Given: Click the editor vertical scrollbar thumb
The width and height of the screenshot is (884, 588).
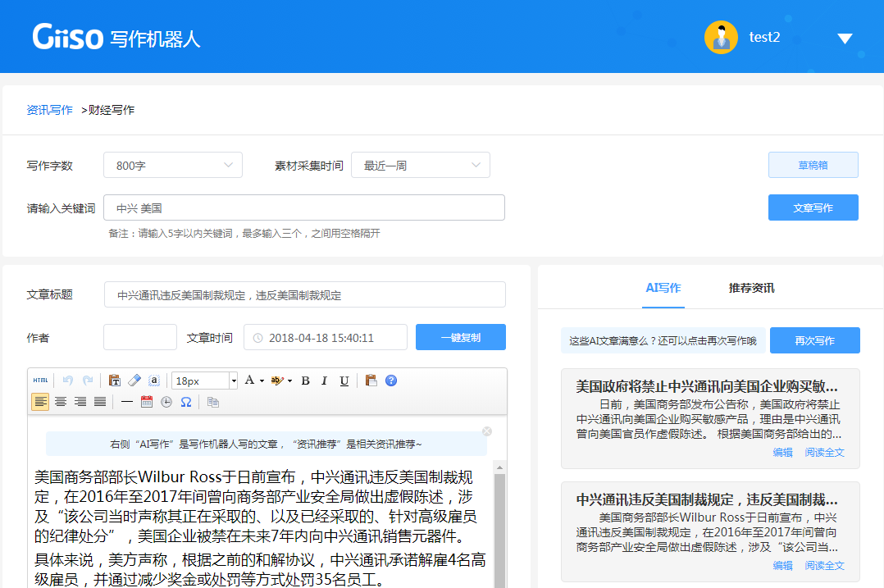Looking at the screenshot, I should coord(499,530).
